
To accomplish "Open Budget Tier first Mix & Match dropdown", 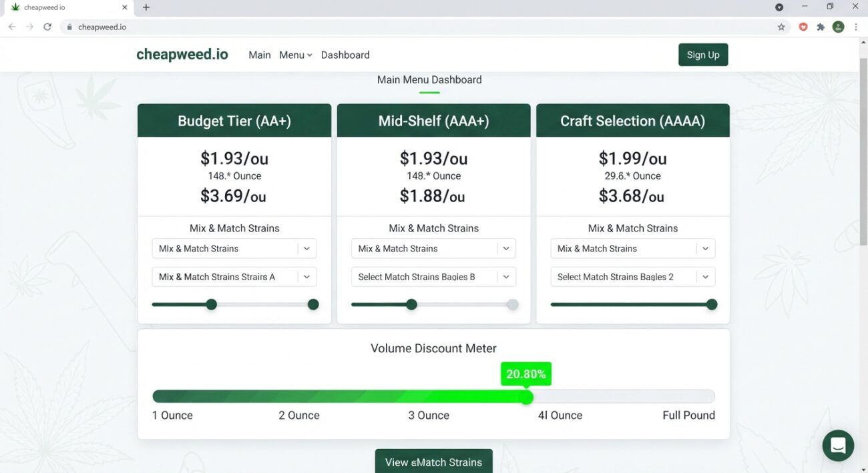I will coord(234,248).
